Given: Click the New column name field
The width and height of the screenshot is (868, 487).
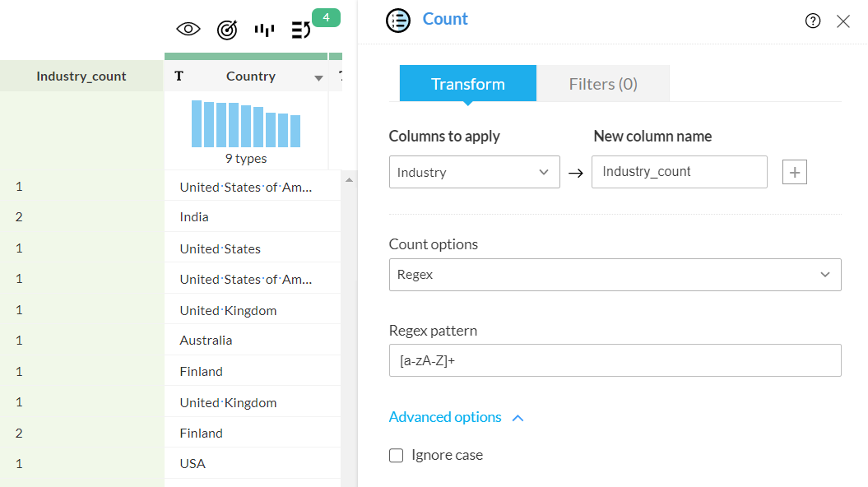Looking at the screenshot, I should [679, 172].
